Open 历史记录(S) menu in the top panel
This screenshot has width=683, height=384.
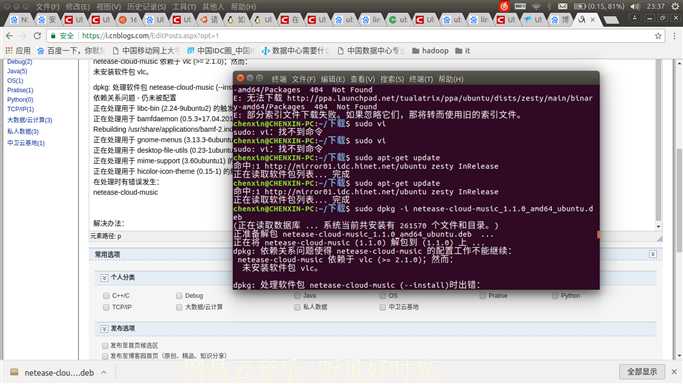pos(146,7)
